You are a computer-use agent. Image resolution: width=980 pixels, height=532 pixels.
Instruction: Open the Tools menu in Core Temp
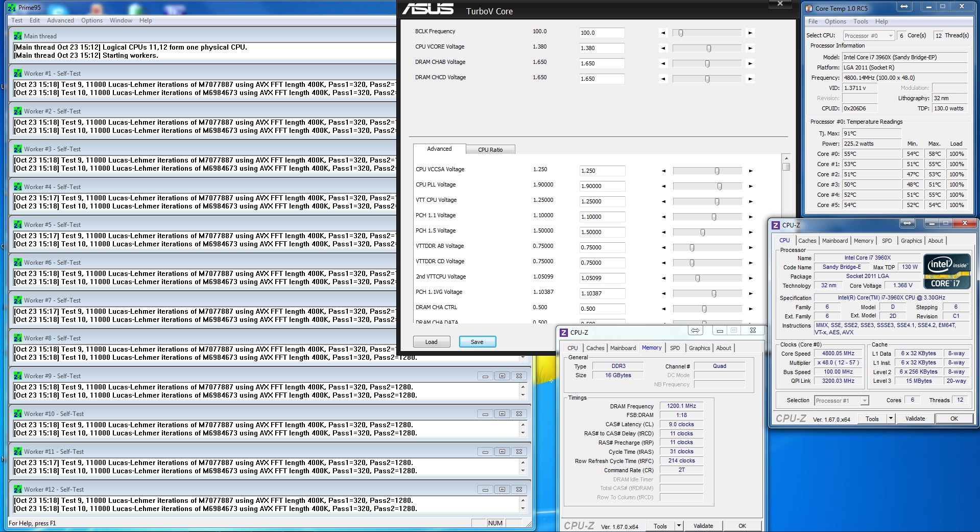pos(861,21)
